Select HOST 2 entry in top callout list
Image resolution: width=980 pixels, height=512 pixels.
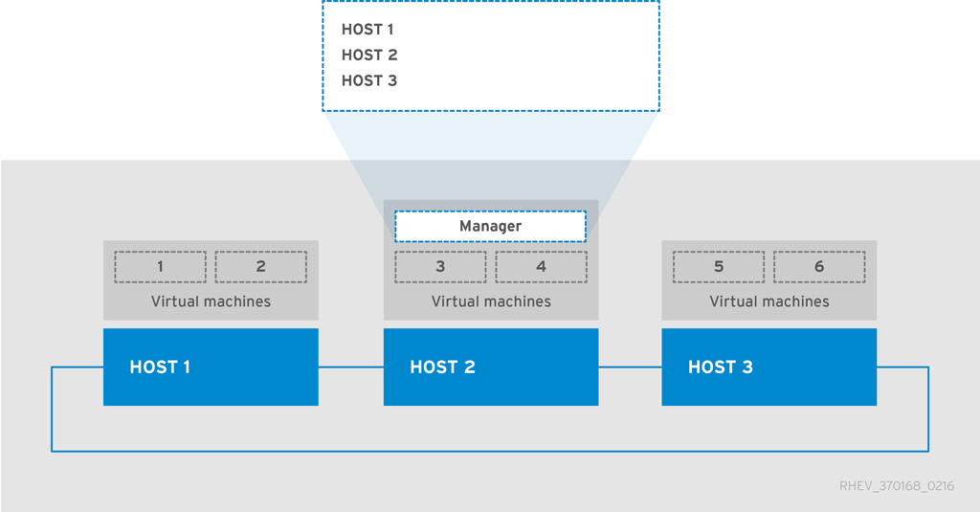coord(369,56)
